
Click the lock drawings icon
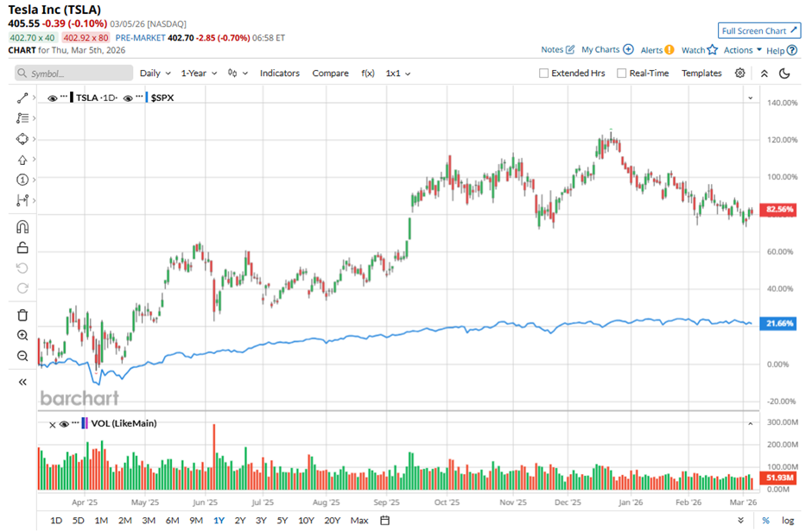point(22,248)
